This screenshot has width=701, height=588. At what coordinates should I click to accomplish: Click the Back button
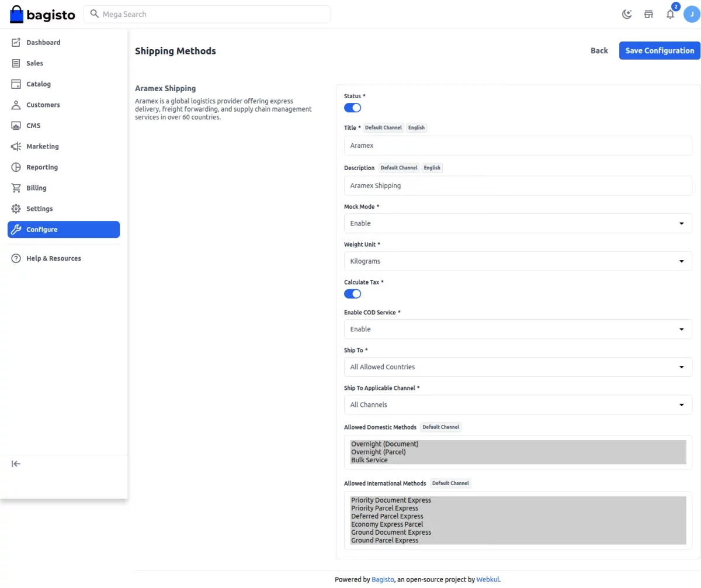pos(599,50)
